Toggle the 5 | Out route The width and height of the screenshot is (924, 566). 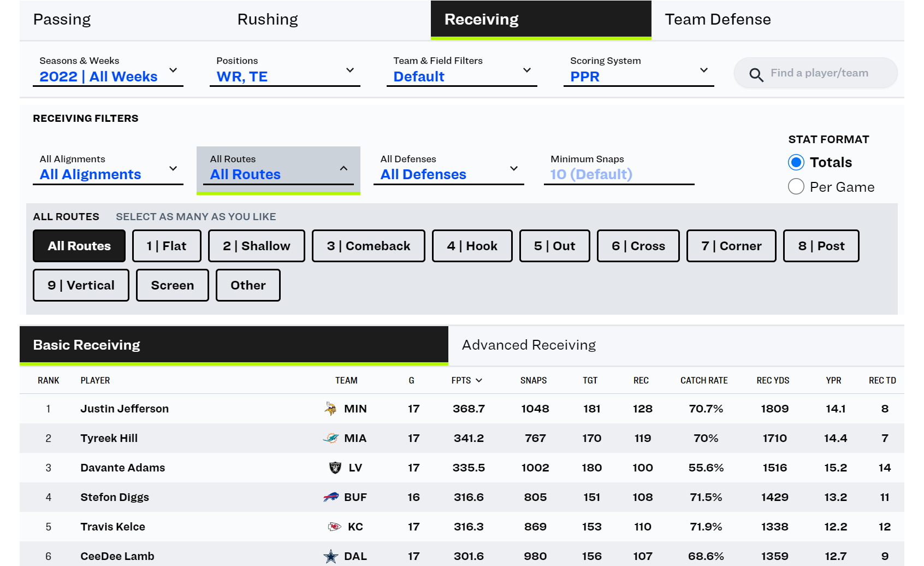tap(555, 246)
